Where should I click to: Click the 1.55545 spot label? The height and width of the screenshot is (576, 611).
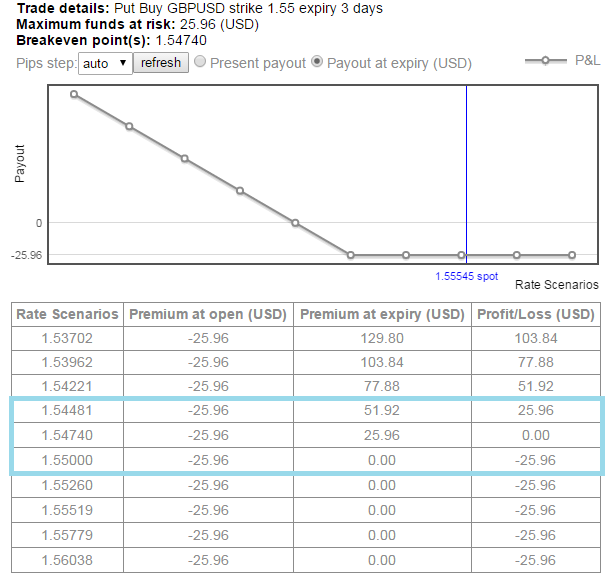[465, 275]
